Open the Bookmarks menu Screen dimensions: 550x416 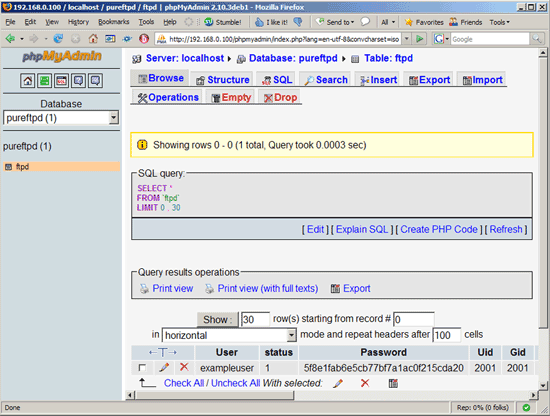tap(114, 22)
